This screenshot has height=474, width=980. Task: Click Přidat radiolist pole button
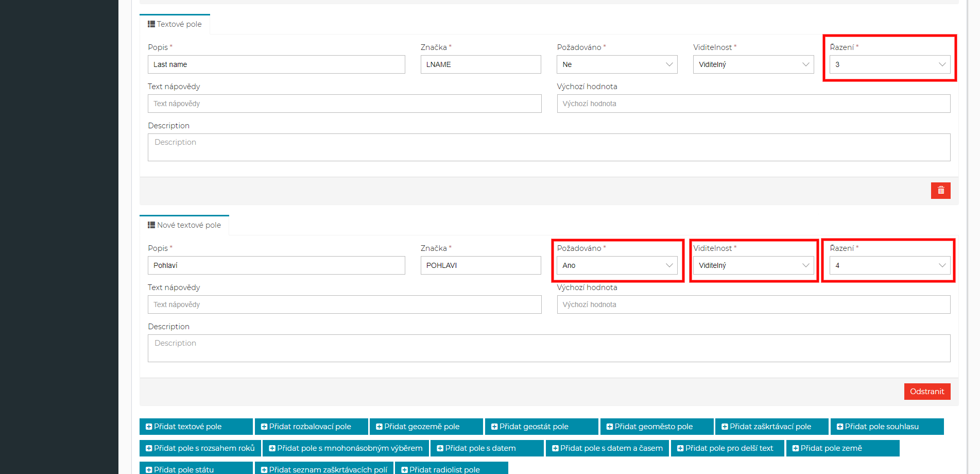[452, 468]
